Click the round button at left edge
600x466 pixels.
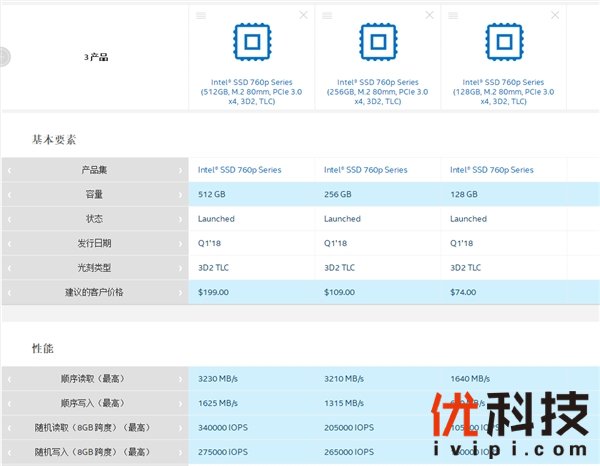pos(4,57)
